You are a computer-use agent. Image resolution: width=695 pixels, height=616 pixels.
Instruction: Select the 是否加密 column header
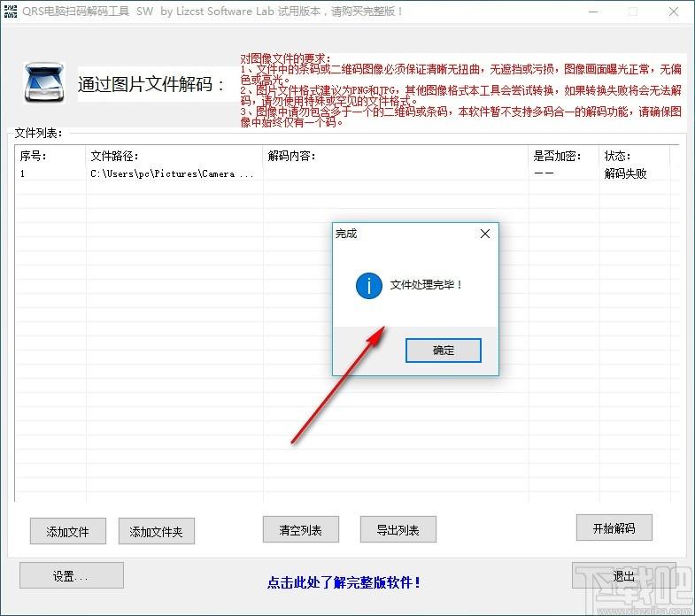(x=564, y=156)
